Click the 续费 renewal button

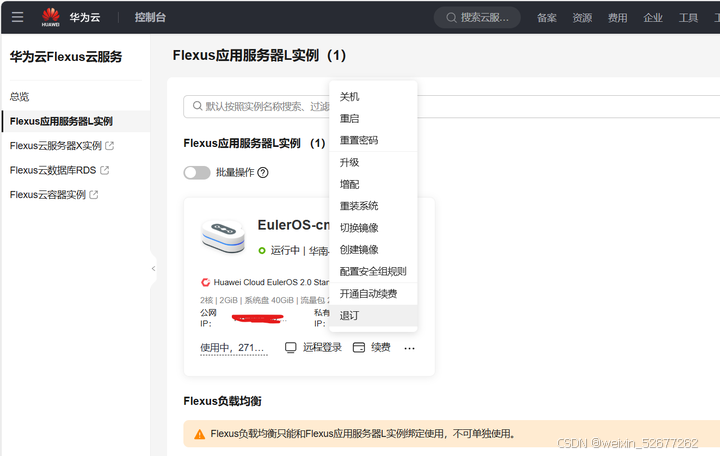380,347
